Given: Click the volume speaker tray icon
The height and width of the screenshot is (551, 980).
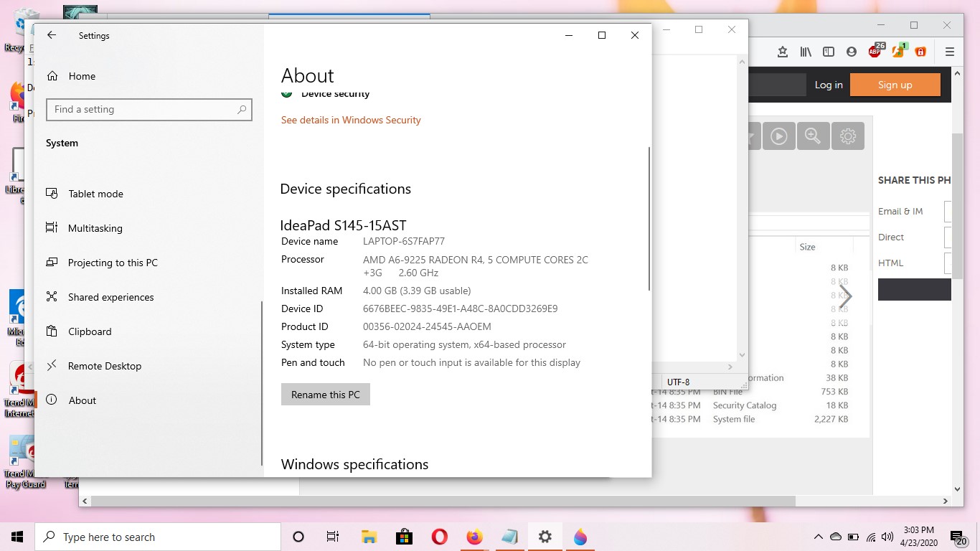Looking at the screenshot, I should [x=887, y=537].
